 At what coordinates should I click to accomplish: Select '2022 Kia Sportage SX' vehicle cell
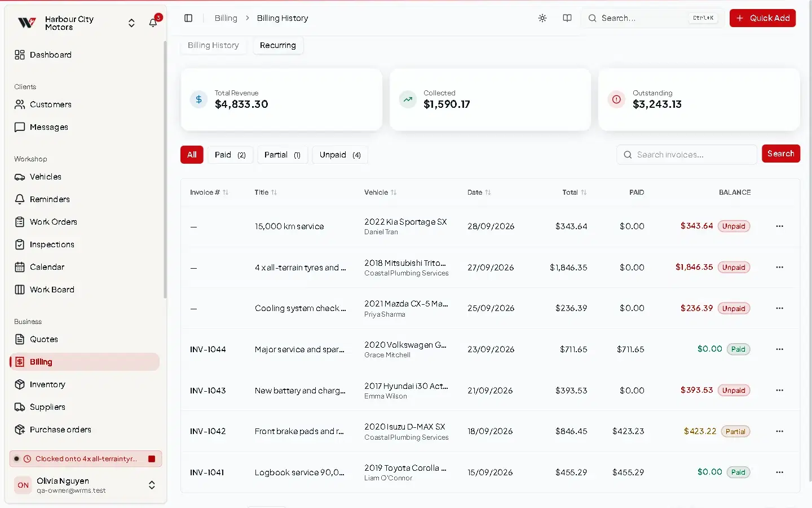click(x=405, y=222)
